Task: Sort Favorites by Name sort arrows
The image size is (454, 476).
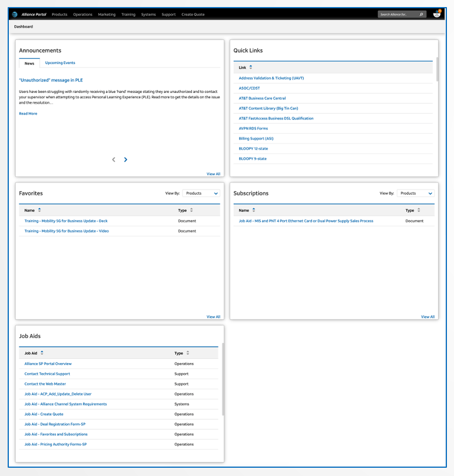Action: [x=39, y=210]
